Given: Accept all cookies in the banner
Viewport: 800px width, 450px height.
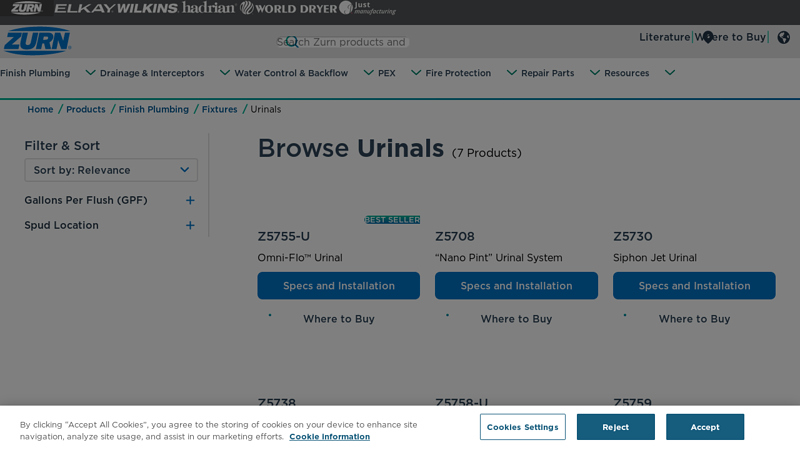Looking at the screenshot, I should [x=704, y=427].
